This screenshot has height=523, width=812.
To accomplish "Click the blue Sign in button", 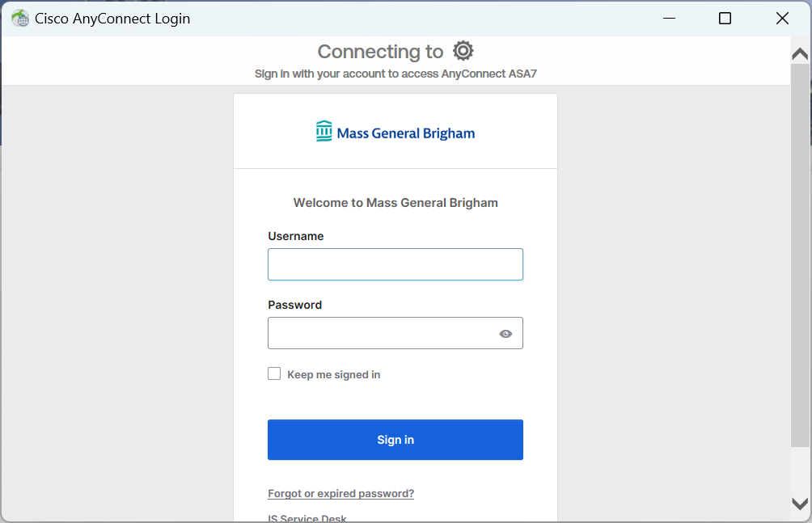I will 395,440.
